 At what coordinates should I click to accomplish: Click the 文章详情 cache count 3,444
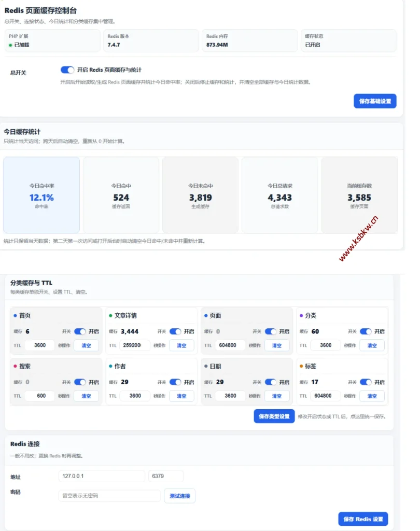point(130,331)
